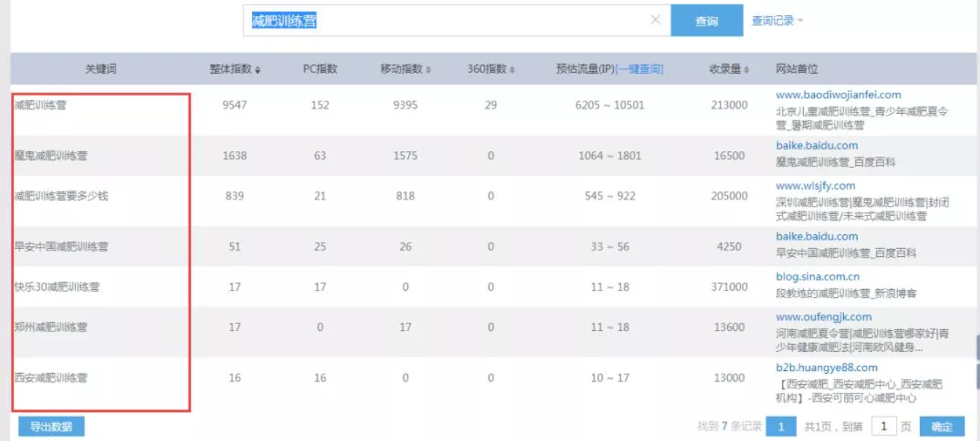The image size is (980, 441).
Task: Click the 确定 go-to-page button
Action: tap(942, 427)
